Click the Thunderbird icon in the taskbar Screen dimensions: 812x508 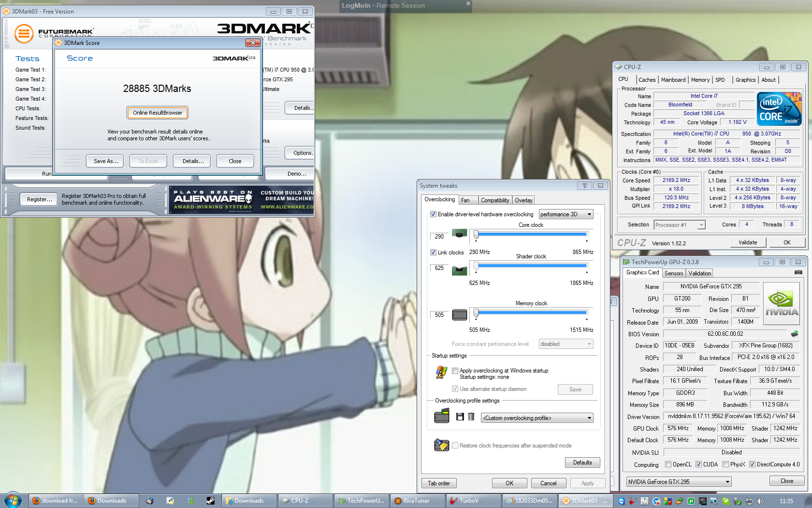(149, 501)
